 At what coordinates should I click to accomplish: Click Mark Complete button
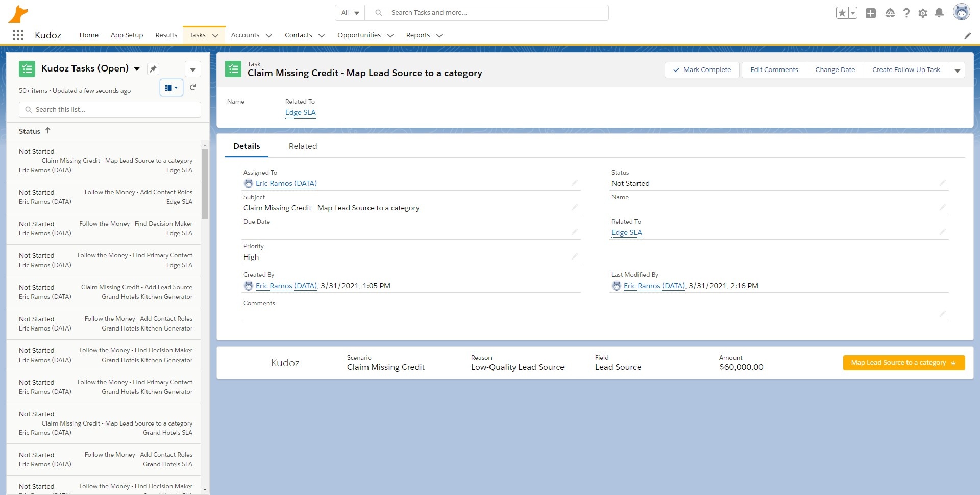tap(702, 70)
